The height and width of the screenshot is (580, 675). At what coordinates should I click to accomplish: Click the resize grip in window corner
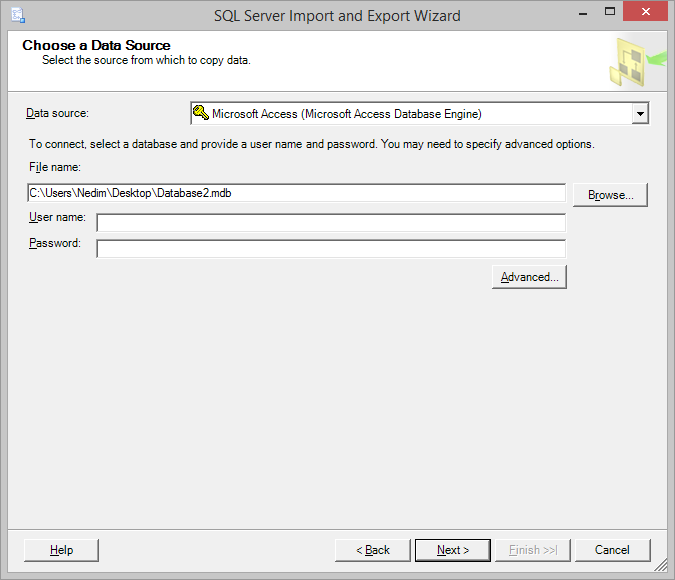(661, 565)
